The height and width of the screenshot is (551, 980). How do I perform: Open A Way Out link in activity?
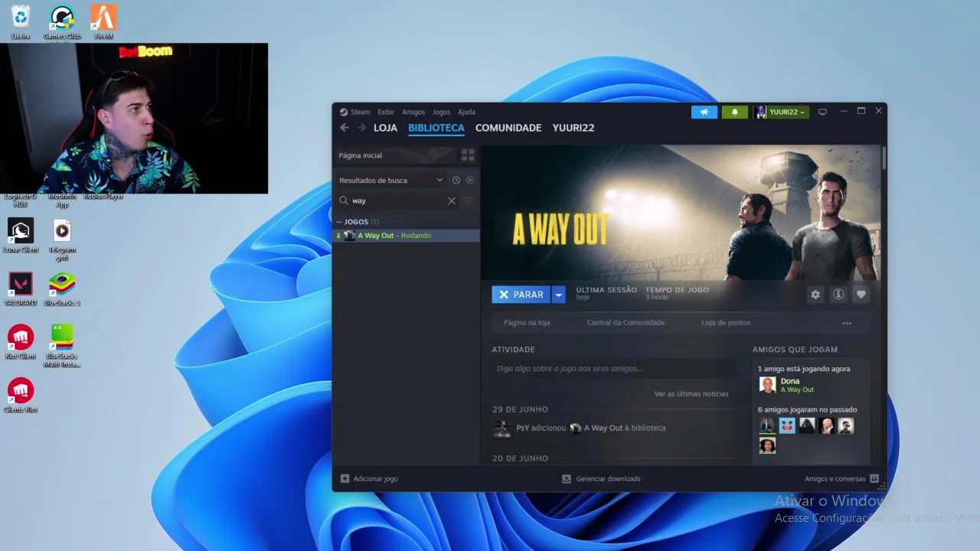click(x=603, y=428)
